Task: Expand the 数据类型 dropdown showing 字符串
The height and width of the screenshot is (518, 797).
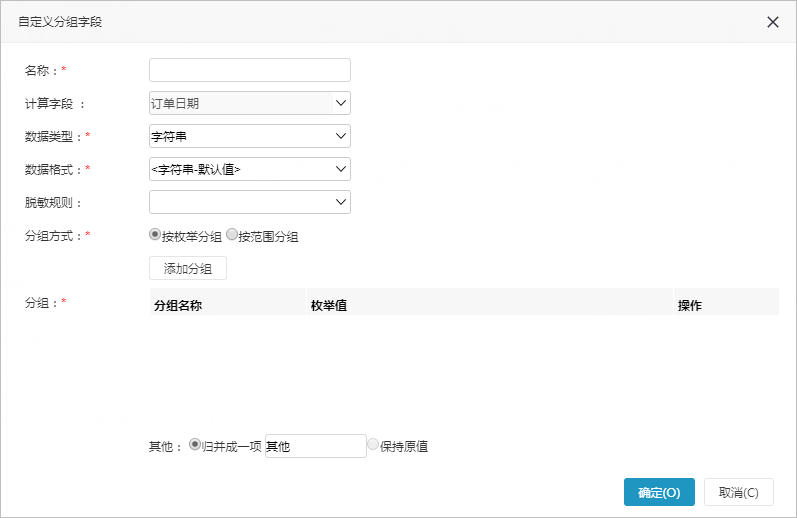Action: (x=250, y=136)
